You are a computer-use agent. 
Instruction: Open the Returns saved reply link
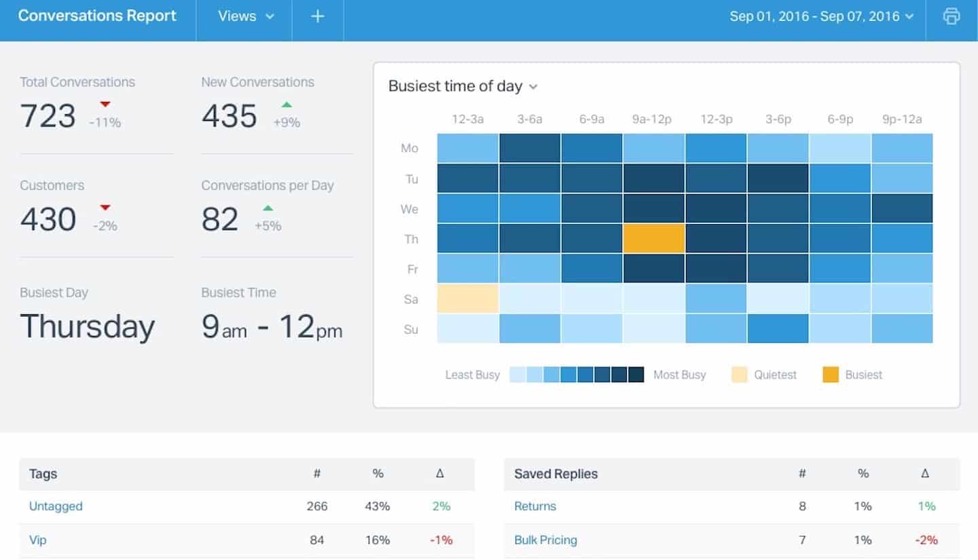point(535,506)
